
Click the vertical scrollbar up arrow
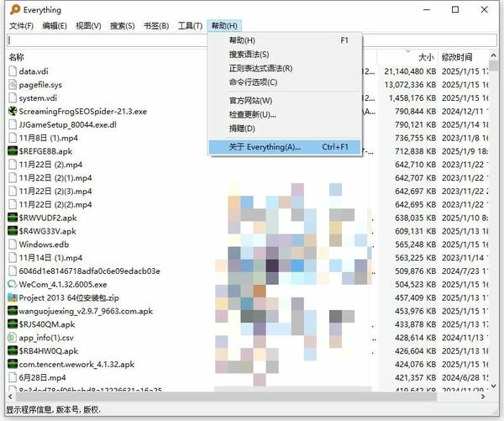coord(493,55)
